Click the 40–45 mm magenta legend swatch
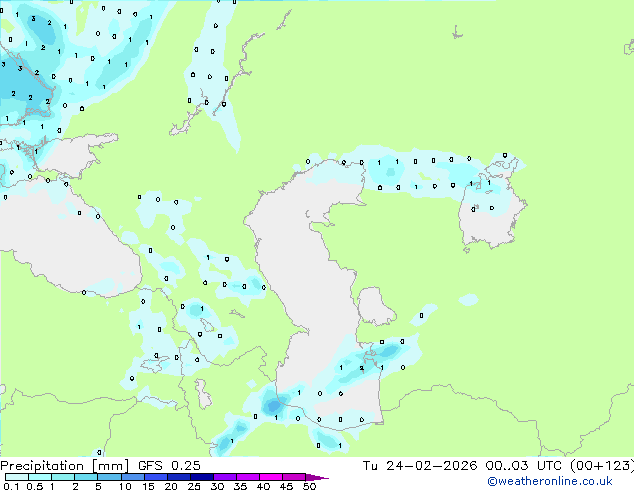The image size is (634, 490). point(271,477)
